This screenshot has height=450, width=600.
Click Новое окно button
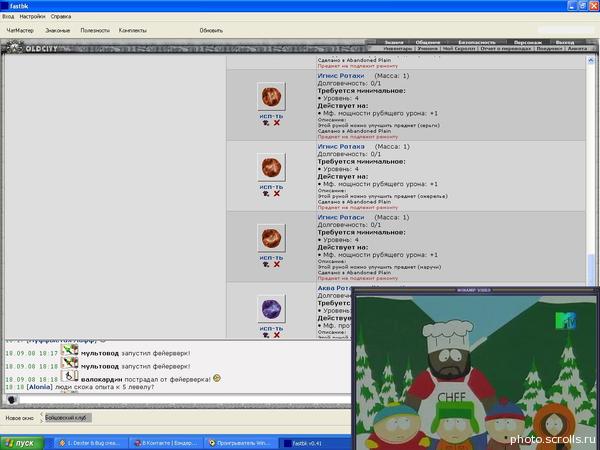click(20, 418)
